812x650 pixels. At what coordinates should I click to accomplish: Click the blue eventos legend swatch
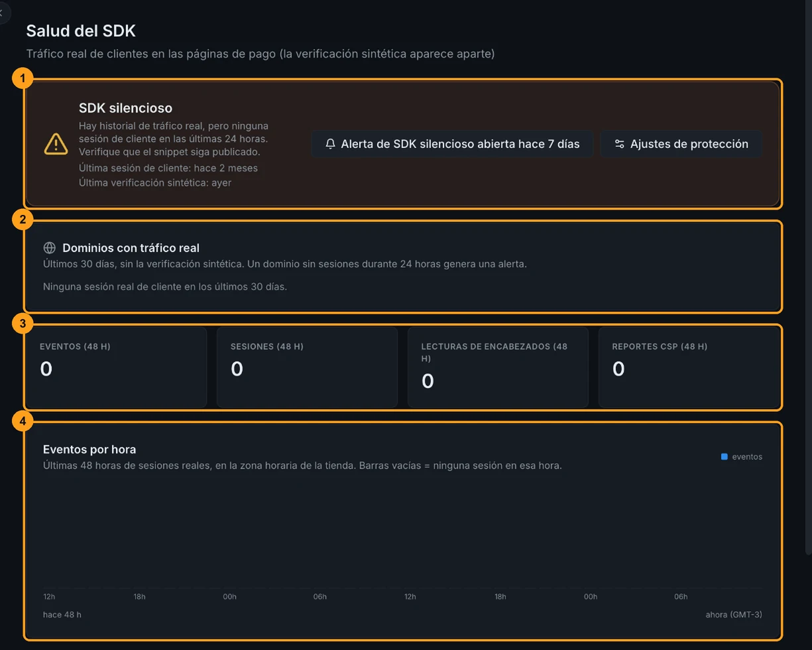tap(725, 456)
